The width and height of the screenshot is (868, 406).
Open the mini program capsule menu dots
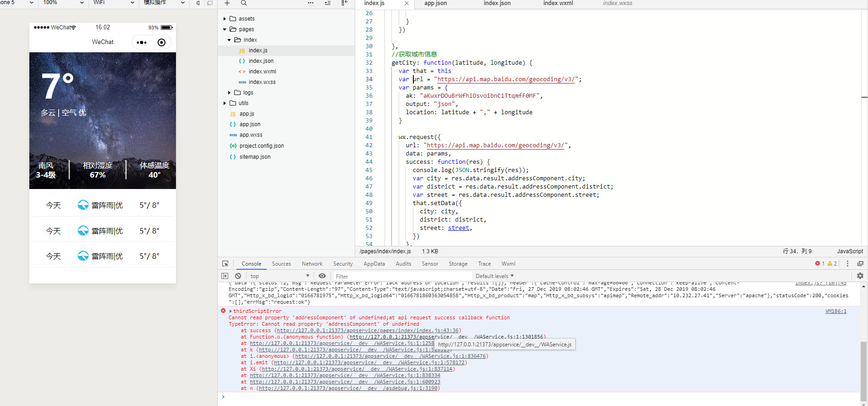tap(142, 43)
